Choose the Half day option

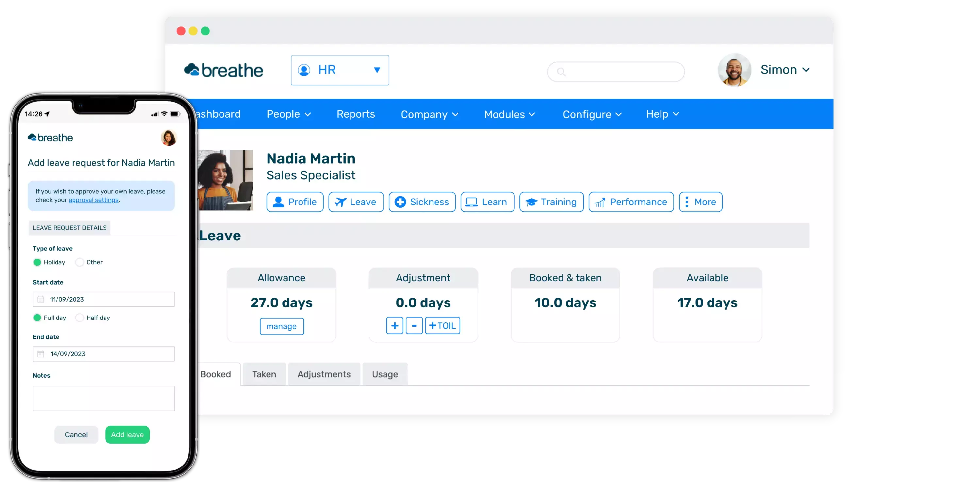coord(79,318)
